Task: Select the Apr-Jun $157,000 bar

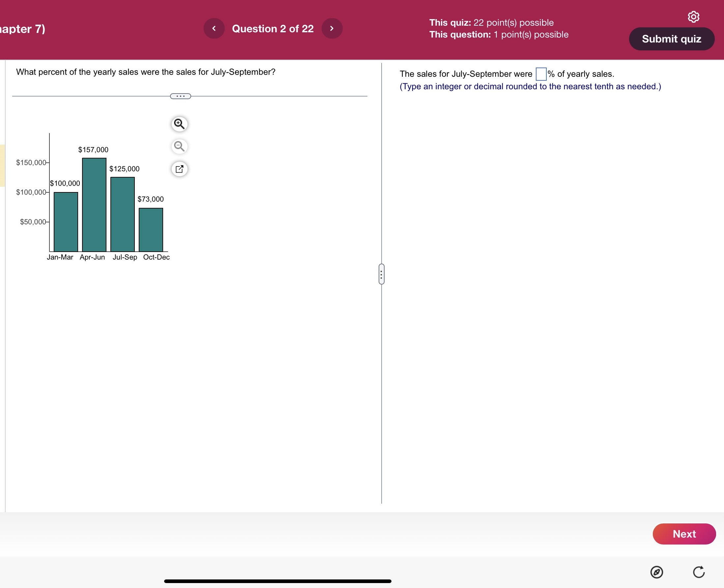Action: [x=94, y=205]
